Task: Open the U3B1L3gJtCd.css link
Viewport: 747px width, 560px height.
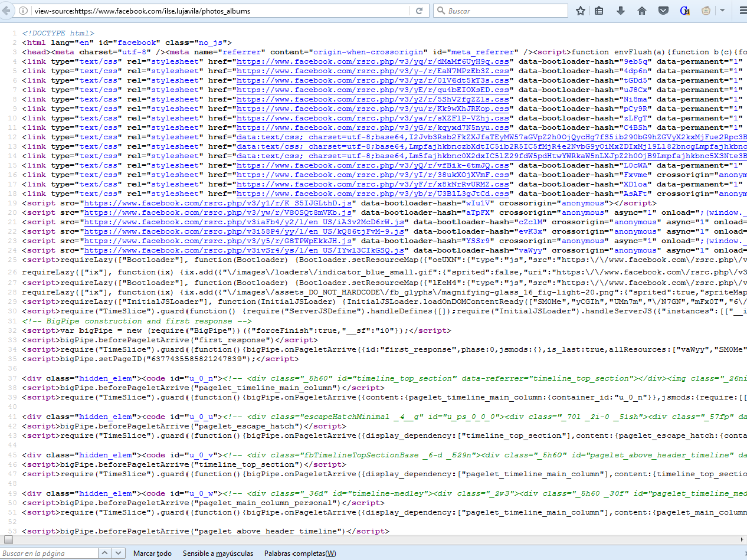Action: (x=373, y=194)
